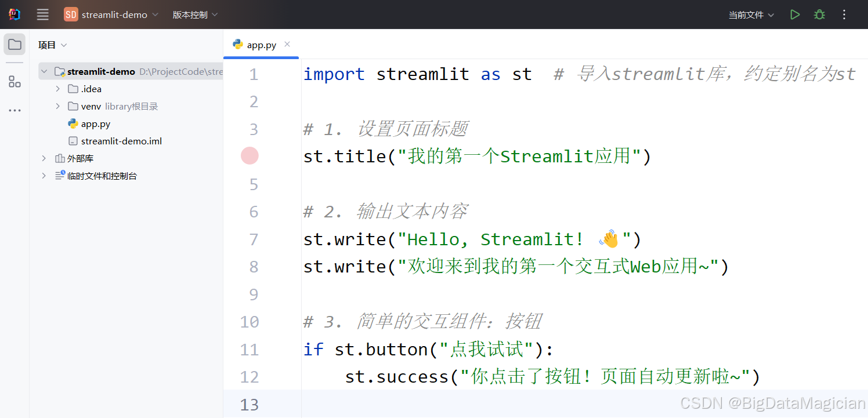Click line number 1 in the gutter

point(254,74)
